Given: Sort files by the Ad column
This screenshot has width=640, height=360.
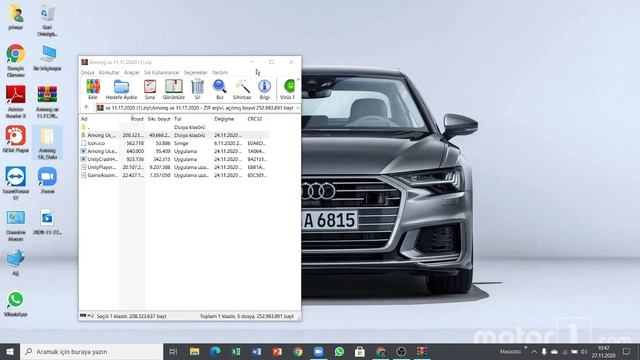Looking at the screenshot, I should click(99, 119).
